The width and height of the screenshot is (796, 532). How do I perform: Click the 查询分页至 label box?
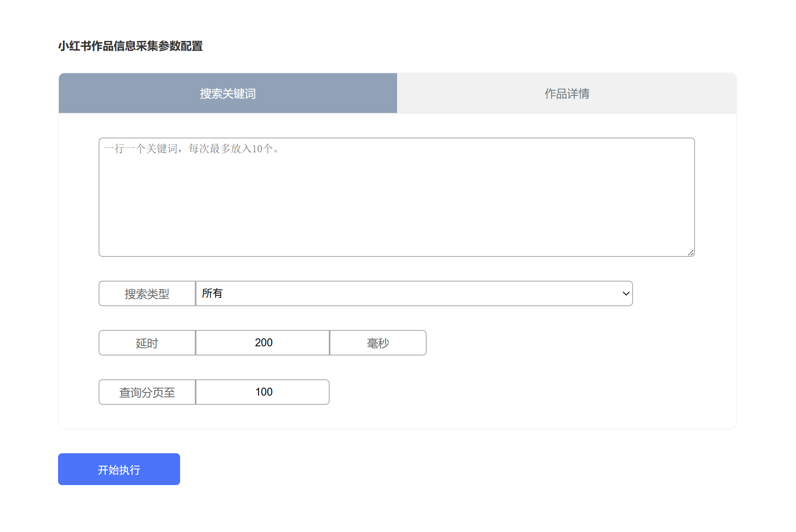coord(147,392)
